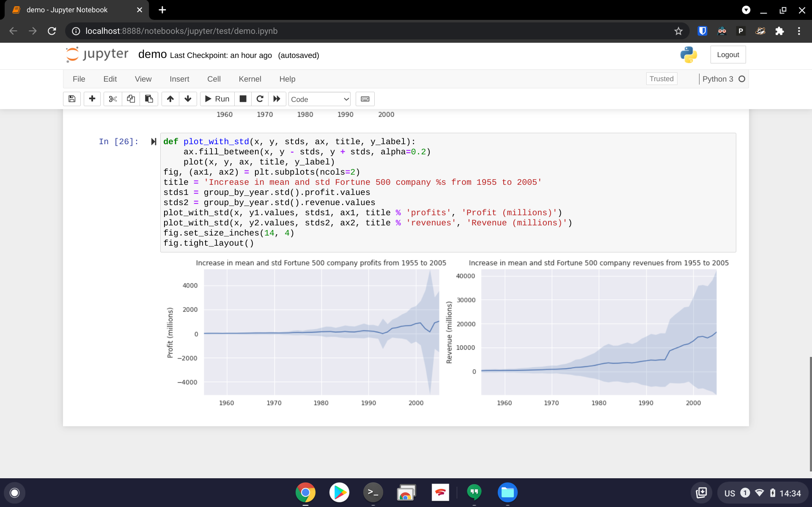The height and width of the screenshot is (507, 812).
Task: Click the keyboard shortcuts icon
Action: pyautogui.click(x=365, y=99)
